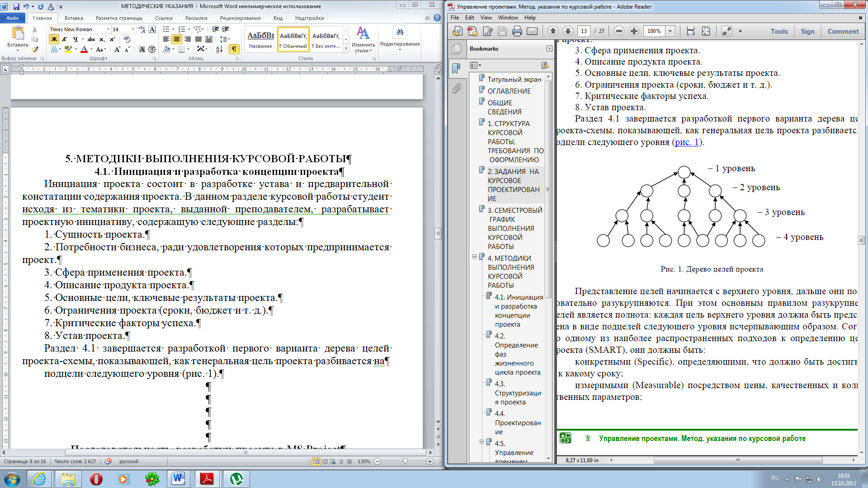Zoom in with the plus icon in Reader
The image size is (868, 488).
click(x=634, y=31)
